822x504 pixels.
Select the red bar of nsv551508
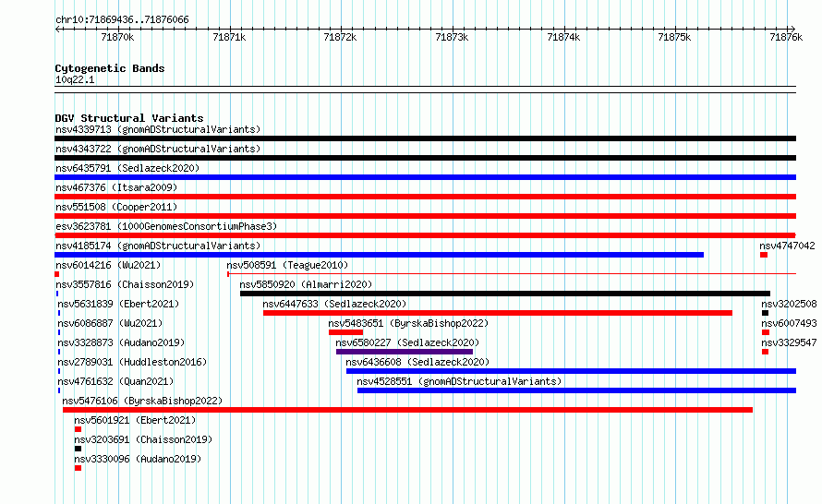[x=425, y=216]
